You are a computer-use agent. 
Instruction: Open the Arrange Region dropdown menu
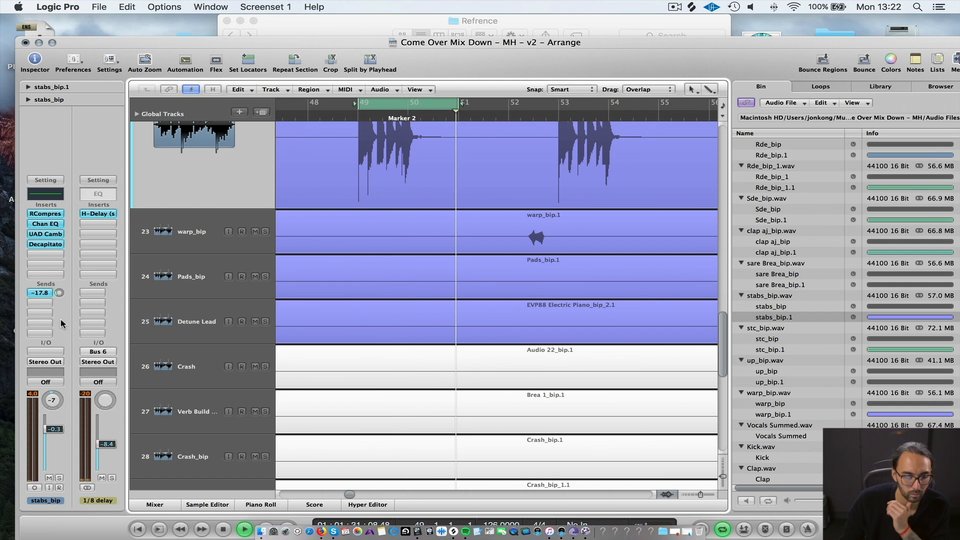click(x=312, y=89)
